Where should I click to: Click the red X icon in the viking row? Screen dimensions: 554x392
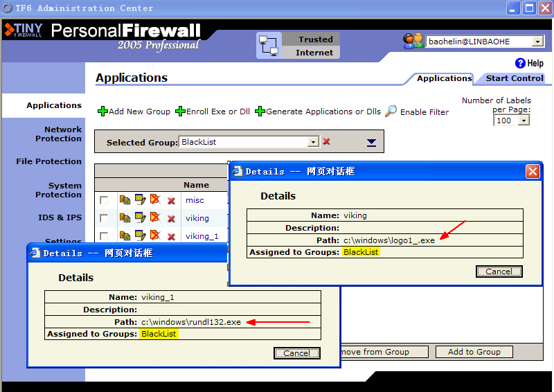point(171,219)
